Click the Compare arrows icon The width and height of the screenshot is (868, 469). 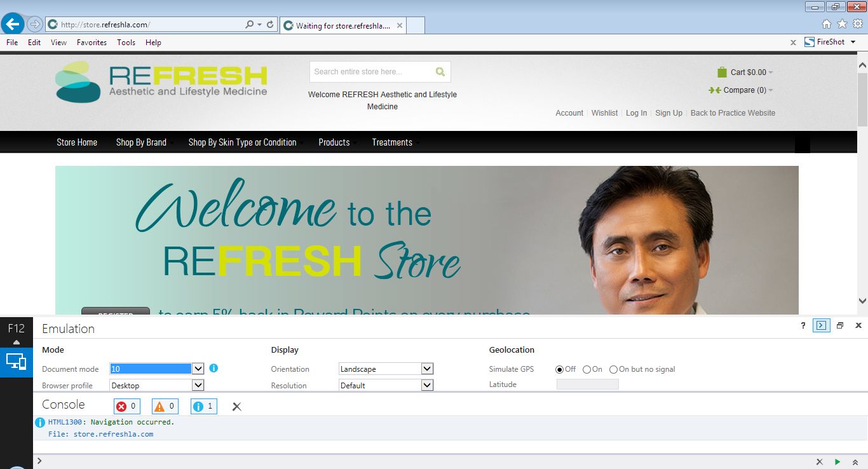pyautogui.click(x=715, y=90)
